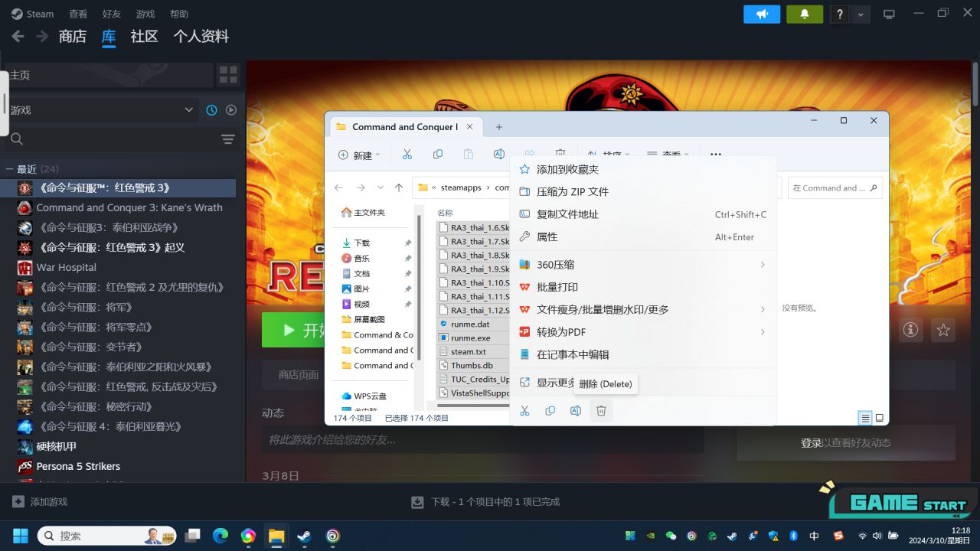This screenshot has height=551, width=980.
Task: Click the activity post input field
Action: click(x=483, y=440)
